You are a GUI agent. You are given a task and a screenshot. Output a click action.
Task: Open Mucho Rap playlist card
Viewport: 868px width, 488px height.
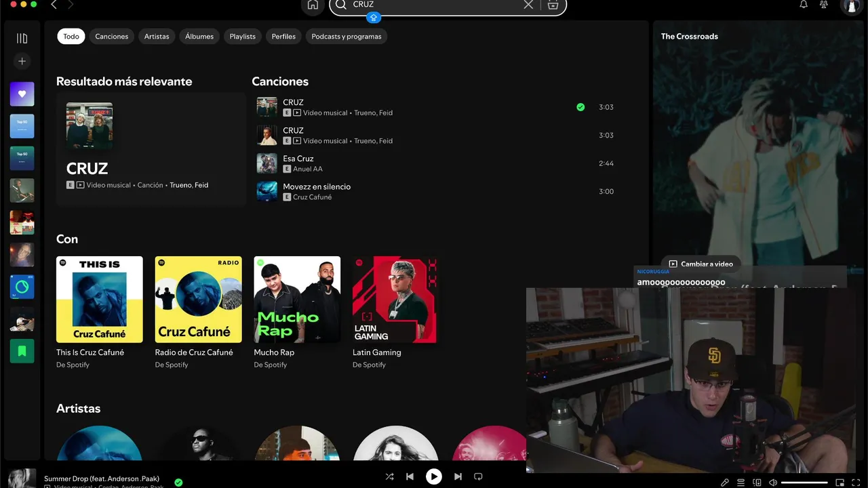point(297,312)
